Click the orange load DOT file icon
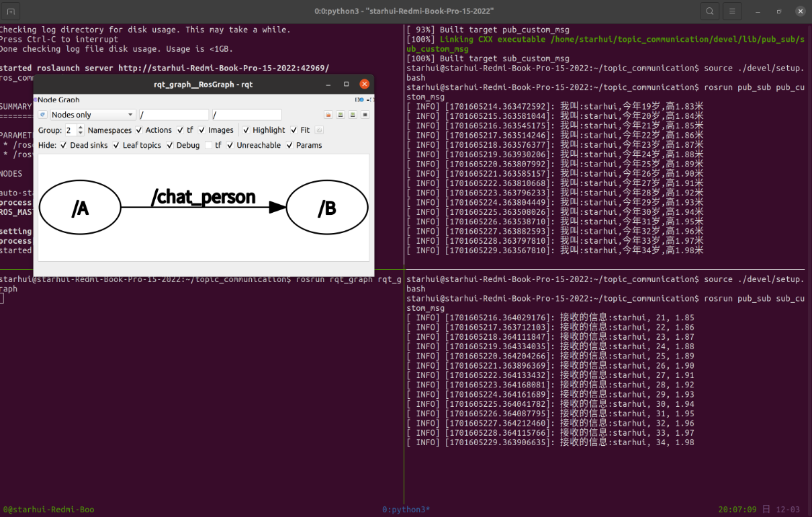The image size is (812, 517). click(328, 115)
